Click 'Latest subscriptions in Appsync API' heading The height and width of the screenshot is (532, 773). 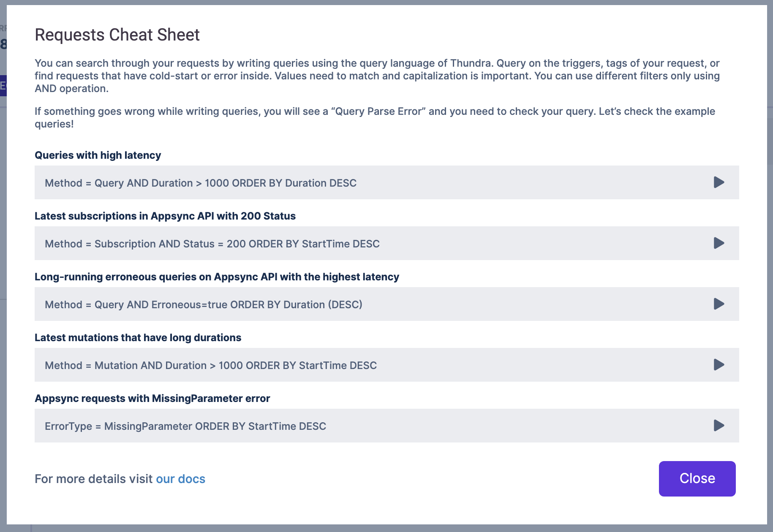click(x=165, y=216)
